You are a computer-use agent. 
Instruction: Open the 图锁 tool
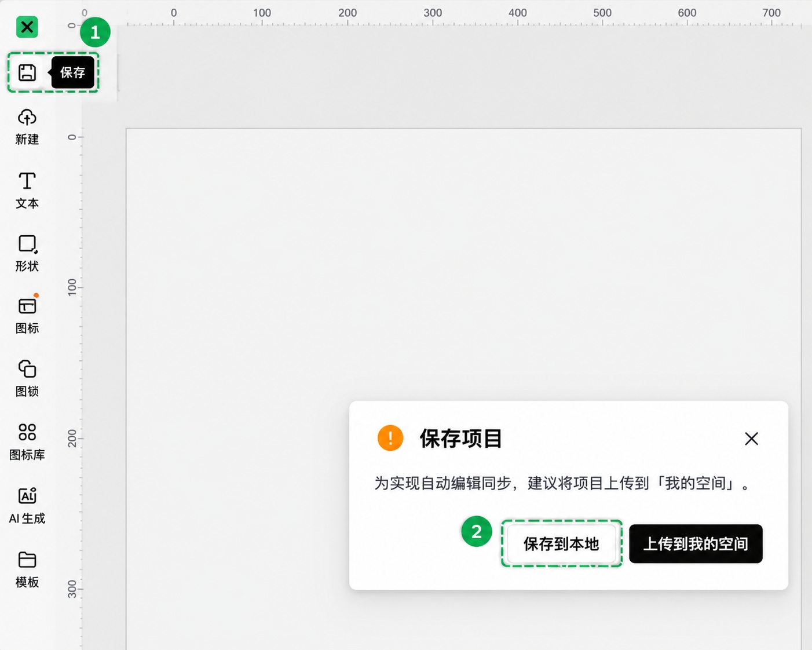click(x=27, y=379)
